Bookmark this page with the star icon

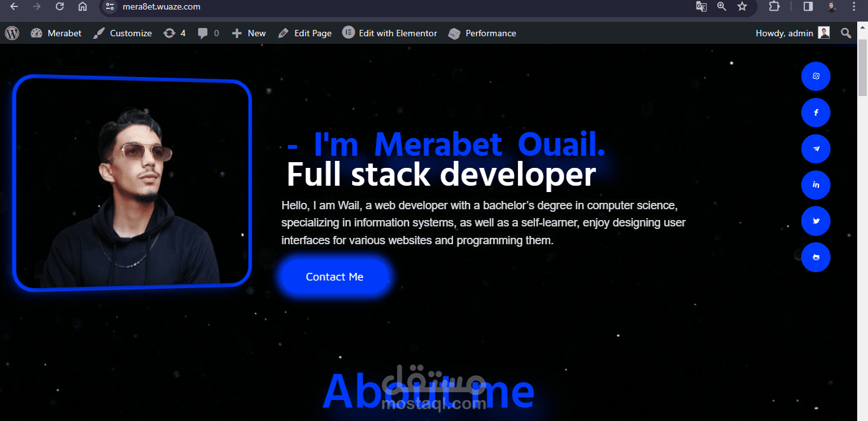click(x=742, y=6)
